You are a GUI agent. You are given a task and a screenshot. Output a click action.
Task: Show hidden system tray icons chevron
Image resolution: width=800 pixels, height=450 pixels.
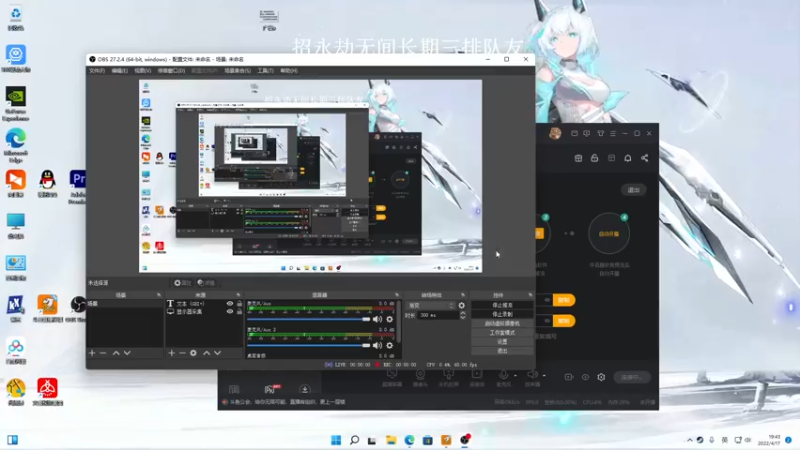[690, 440]
